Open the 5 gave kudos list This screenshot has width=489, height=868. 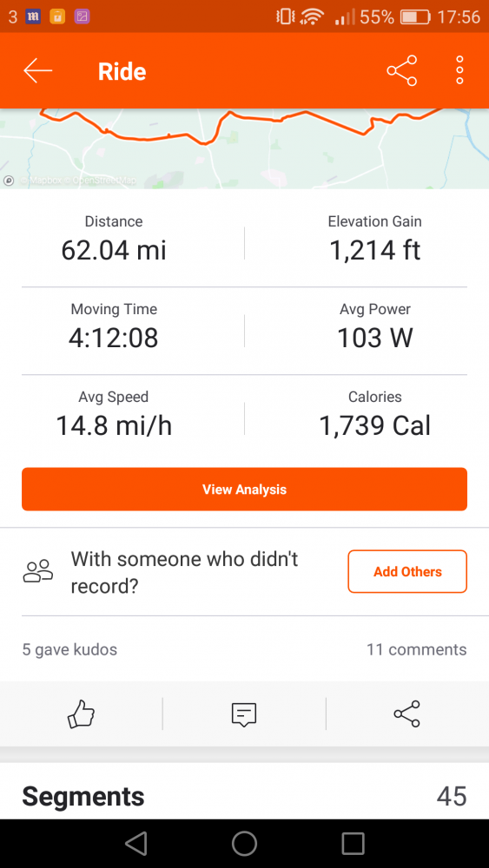(x=69, y=649)
